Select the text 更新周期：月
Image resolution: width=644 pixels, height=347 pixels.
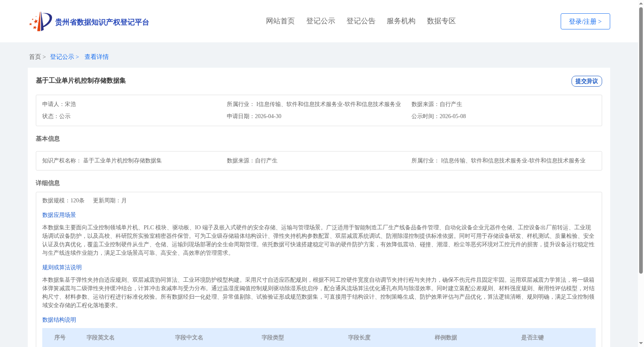110,201
